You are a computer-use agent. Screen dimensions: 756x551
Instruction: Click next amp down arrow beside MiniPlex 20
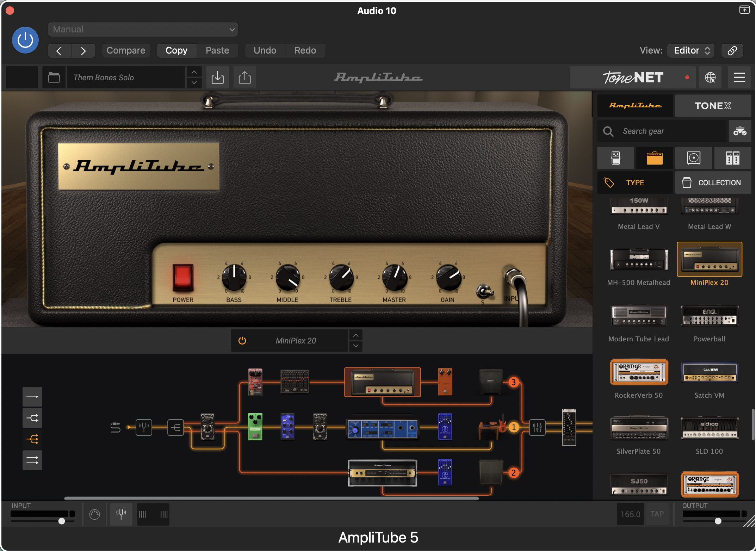pyautogui.click(x=356, y=346)
